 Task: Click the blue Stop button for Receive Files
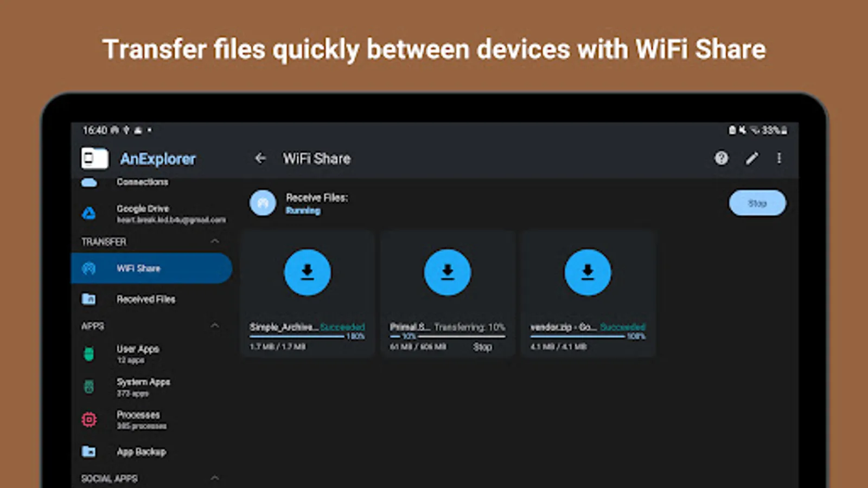[x=757, y=203]
